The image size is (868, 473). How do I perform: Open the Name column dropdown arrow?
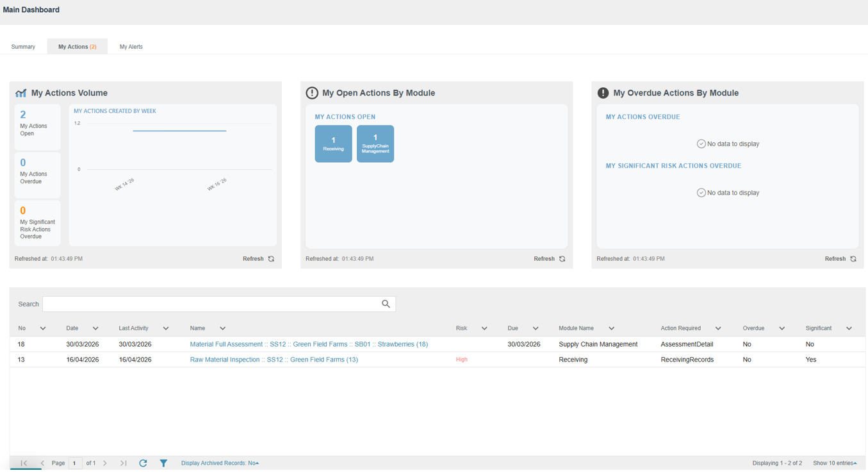(x=222, y=328)
